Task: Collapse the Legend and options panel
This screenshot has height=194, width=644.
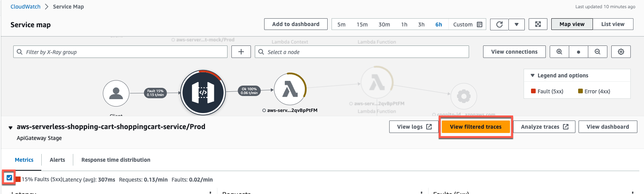Action: point(533,75)
